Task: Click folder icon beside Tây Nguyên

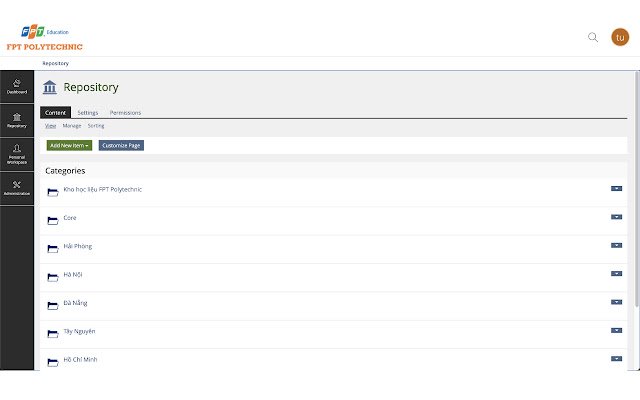Action: [x=53, y=333]
